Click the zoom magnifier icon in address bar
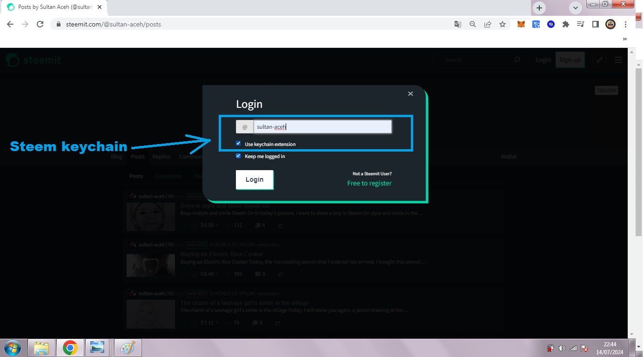The width and height of the screenshot is (644, 357). pos(473,24)
